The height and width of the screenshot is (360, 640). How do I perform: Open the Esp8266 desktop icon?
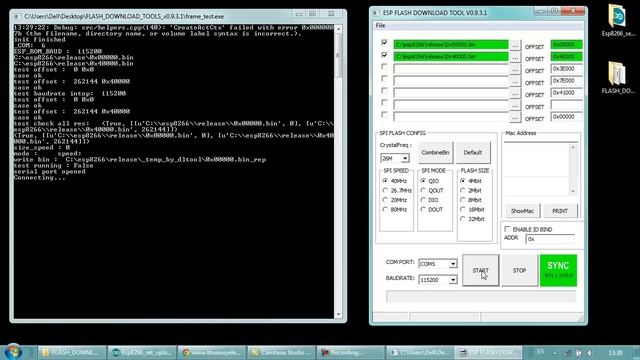[618, 20]
